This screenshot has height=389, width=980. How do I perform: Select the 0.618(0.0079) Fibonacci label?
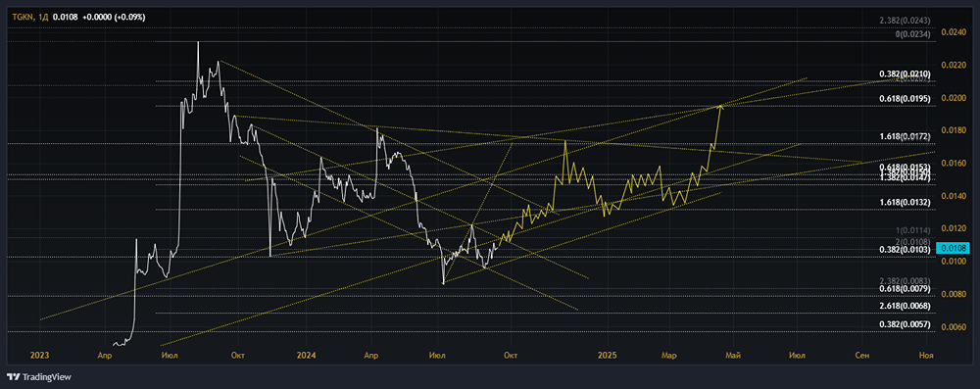905,288
